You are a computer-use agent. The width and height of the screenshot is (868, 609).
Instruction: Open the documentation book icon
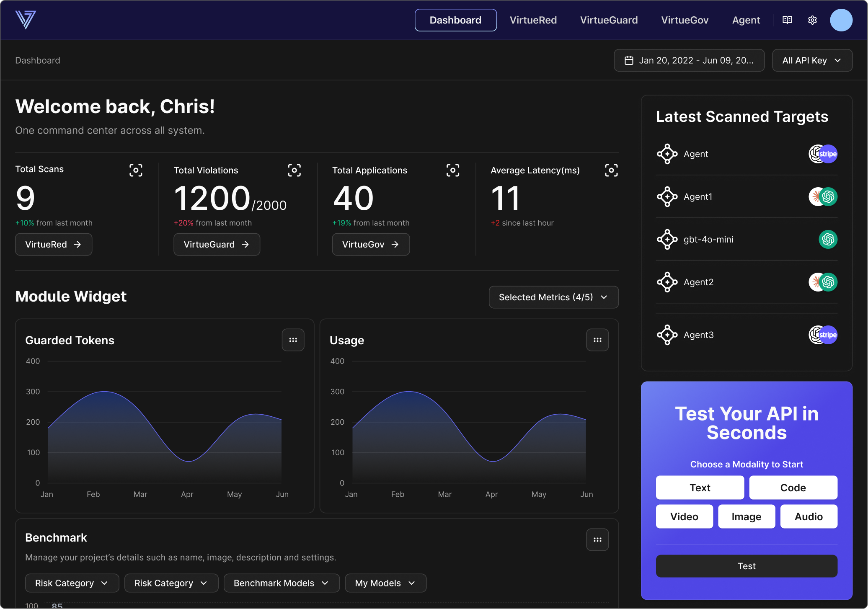pos(787,20)
